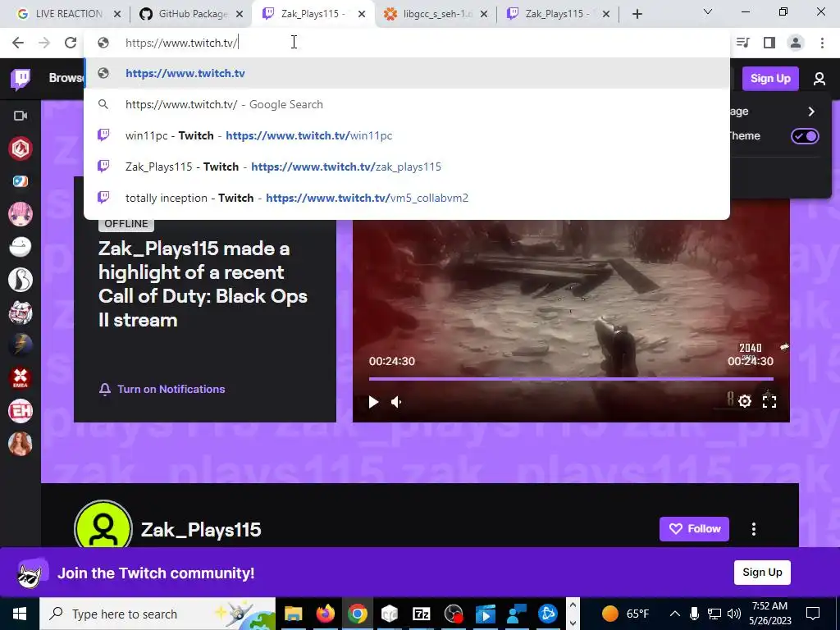This screenshot has width=840, height=630.
Task: Go back to the previous page
Action: coord(18,43)
